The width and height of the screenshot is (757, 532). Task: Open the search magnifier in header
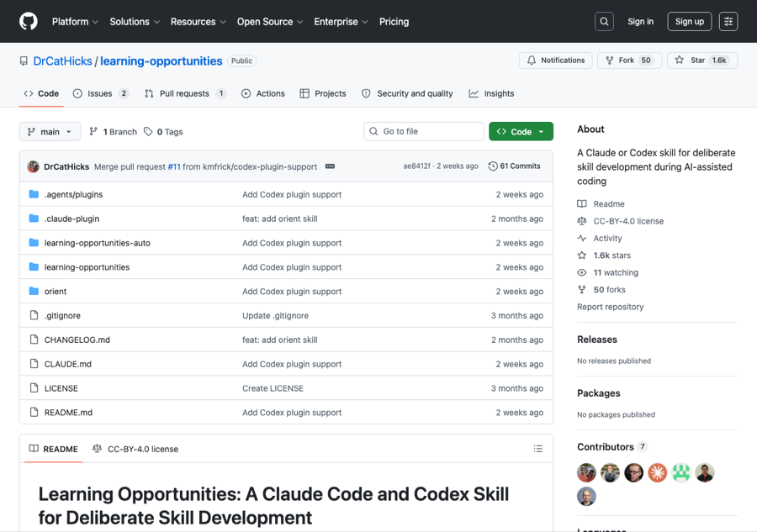point(604,21)
